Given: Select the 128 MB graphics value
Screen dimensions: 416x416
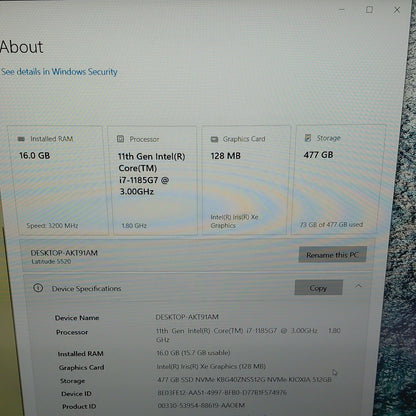Looking at the screenshot, I should 225,156.
